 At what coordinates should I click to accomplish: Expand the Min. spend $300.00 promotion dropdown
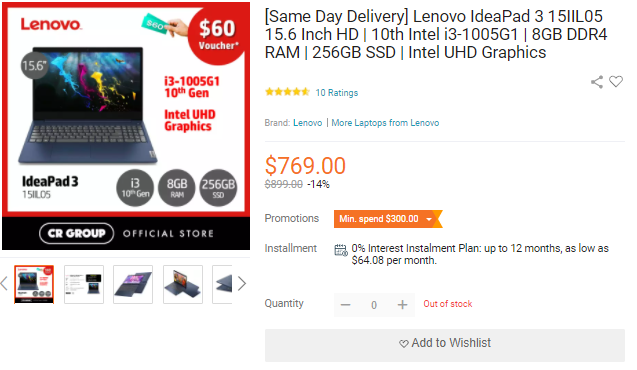tap(388, 219)
